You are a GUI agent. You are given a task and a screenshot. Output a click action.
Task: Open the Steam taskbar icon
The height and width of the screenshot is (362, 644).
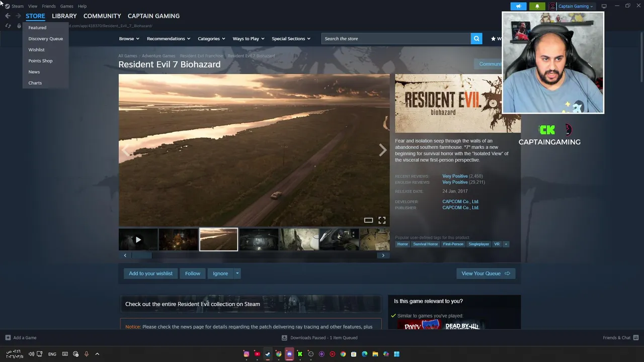point(268,354)
